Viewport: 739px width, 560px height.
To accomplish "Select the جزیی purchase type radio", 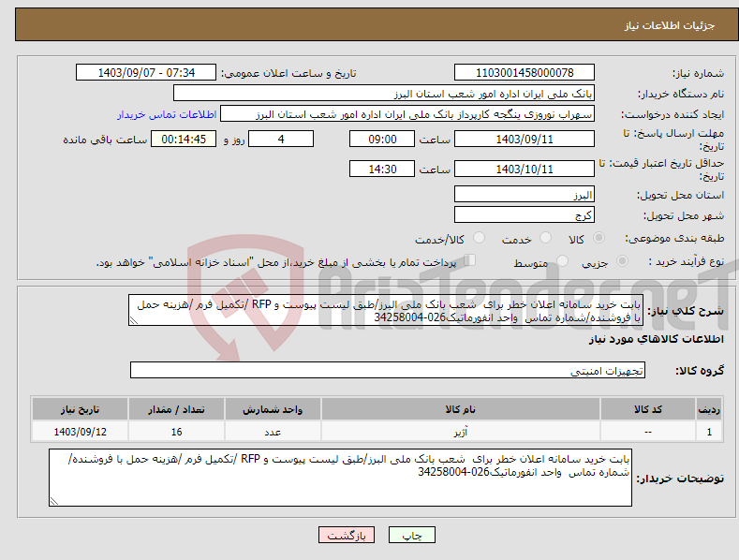I will coord(622,260).
